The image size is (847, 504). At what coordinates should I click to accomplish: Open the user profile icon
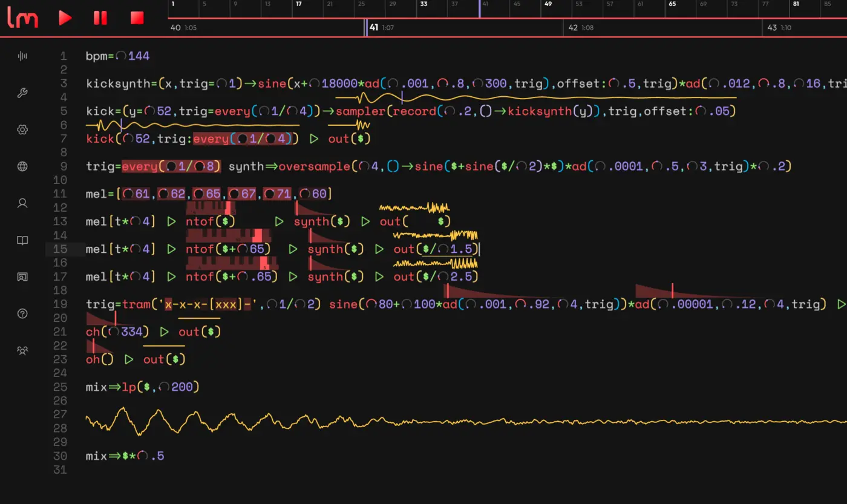coord(22,203)
